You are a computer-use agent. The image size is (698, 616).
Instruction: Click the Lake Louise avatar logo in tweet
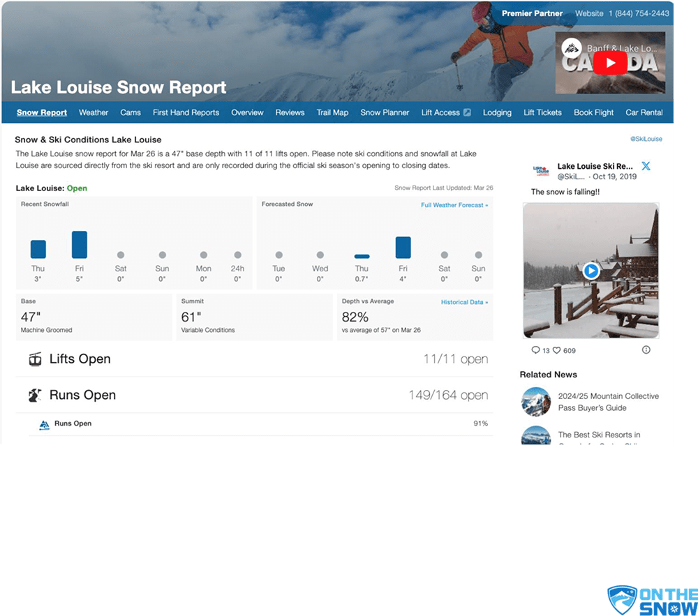(x=542, y=171)
